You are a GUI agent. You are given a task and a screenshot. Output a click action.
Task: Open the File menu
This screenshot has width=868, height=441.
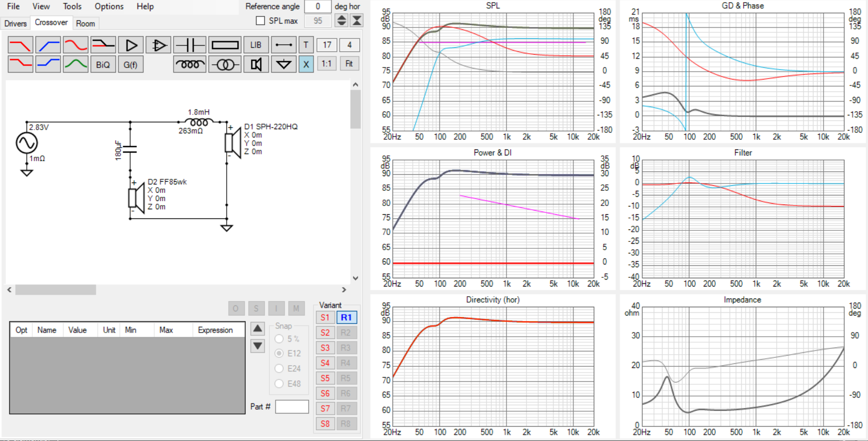click(13, 6)
